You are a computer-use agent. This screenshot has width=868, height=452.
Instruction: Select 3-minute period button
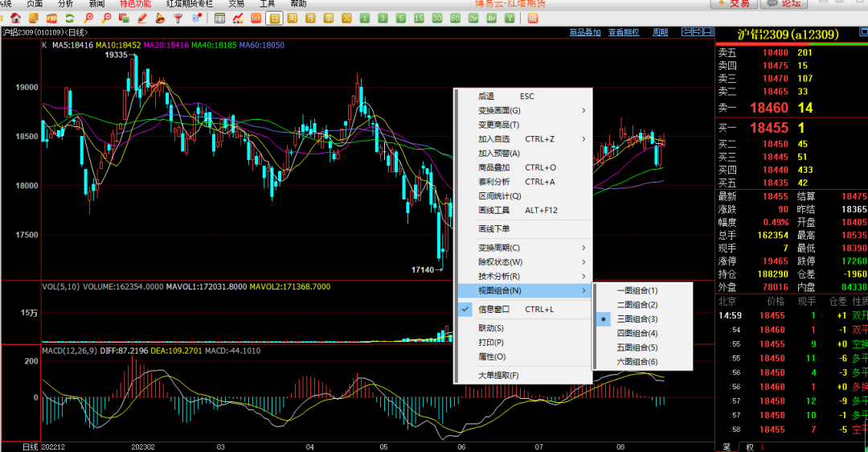383,18
